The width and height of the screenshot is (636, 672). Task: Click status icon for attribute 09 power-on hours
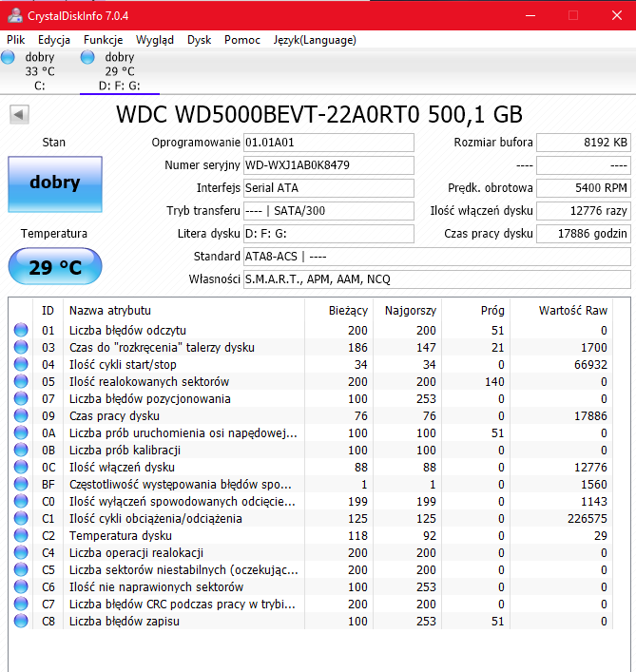(x=21, y=415)
